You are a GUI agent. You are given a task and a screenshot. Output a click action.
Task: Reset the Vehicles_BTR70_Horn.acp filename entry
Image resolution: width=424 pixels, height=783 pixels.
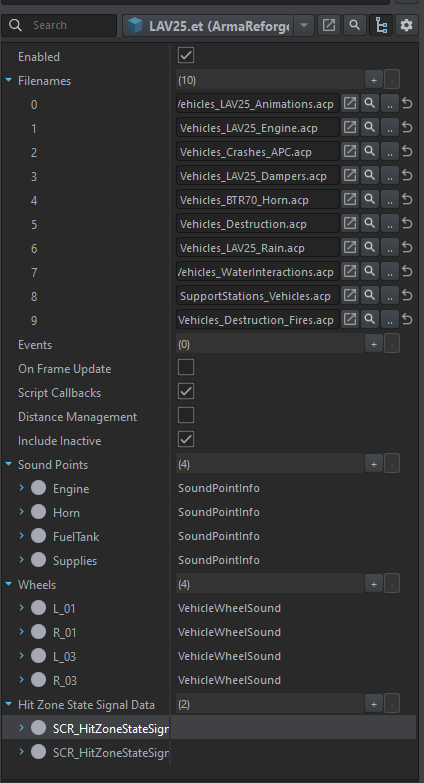pos(408,199)
